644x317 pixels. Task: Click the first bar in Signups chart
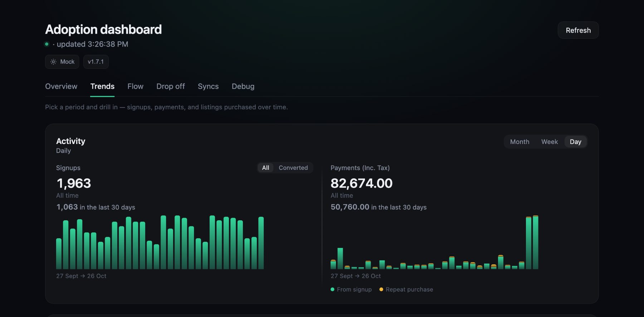click(59, 254)
